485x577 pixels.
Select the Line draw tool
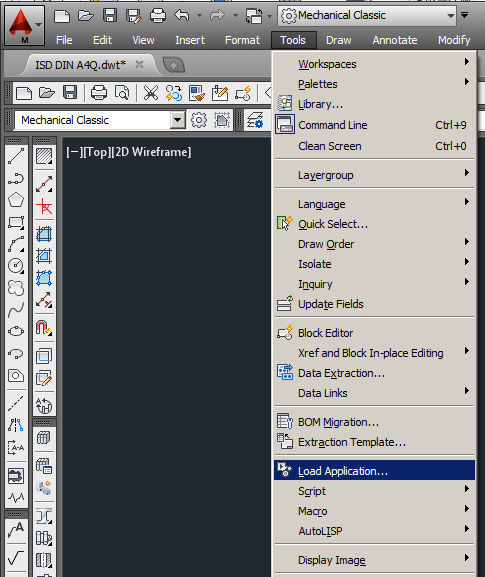click(x=16, y=156)
